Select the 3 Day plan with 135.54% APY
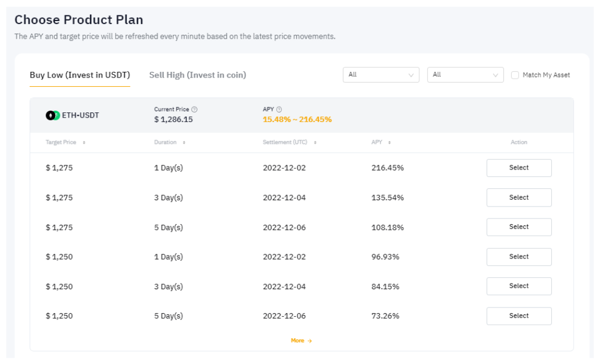 pyautogui.click(x=519, y=197)
